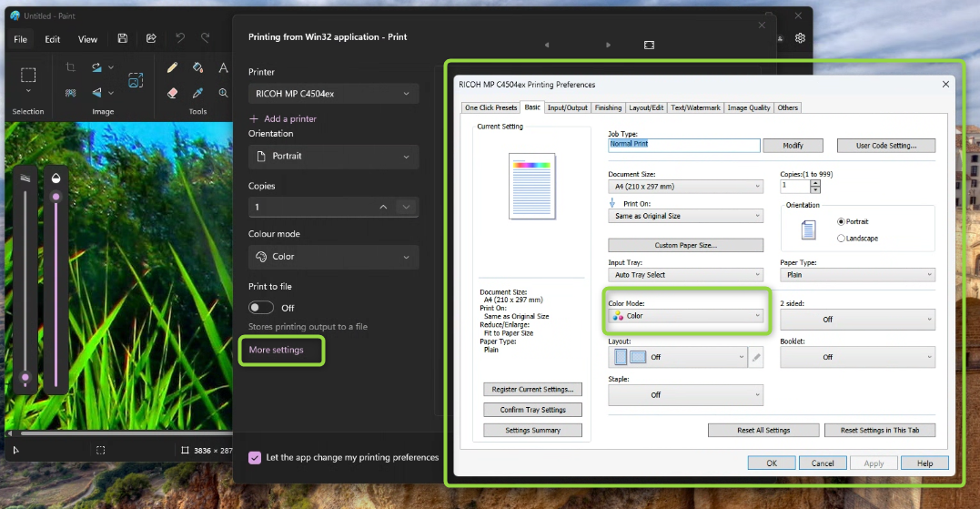Open the Staple dropdown

[x=685, y=395]
